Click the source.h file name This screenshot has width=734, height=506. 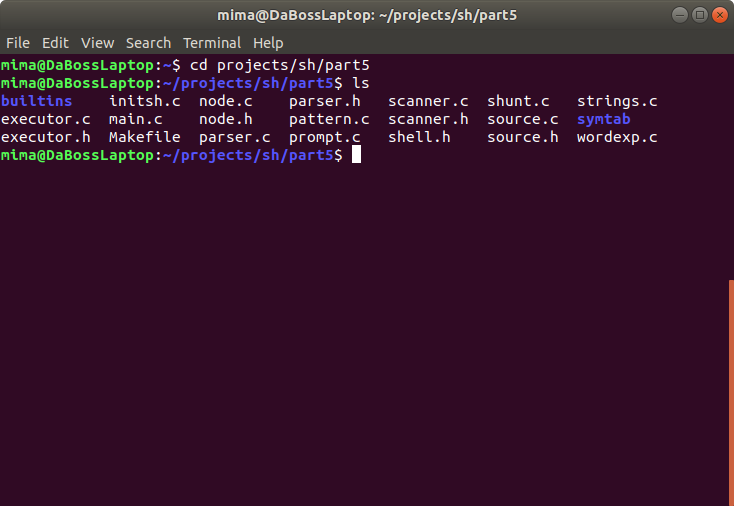tap(522, 137)
